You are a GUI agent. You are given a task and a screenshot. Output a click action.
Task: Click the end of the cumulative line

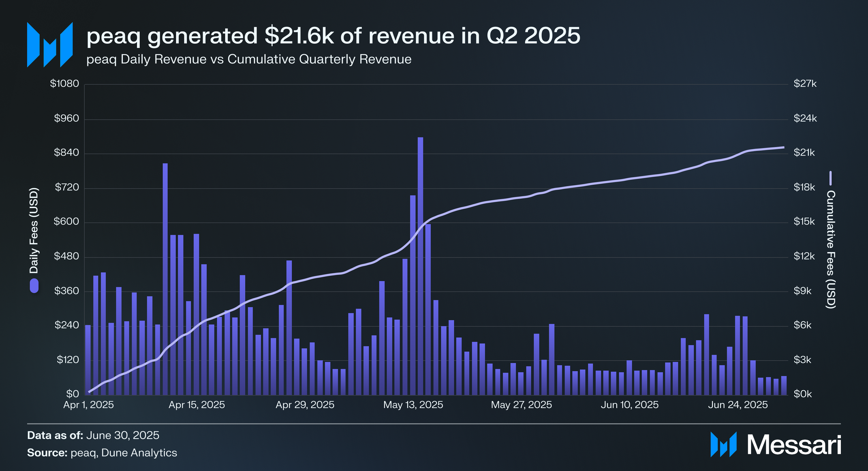click(x=783, y=148)
